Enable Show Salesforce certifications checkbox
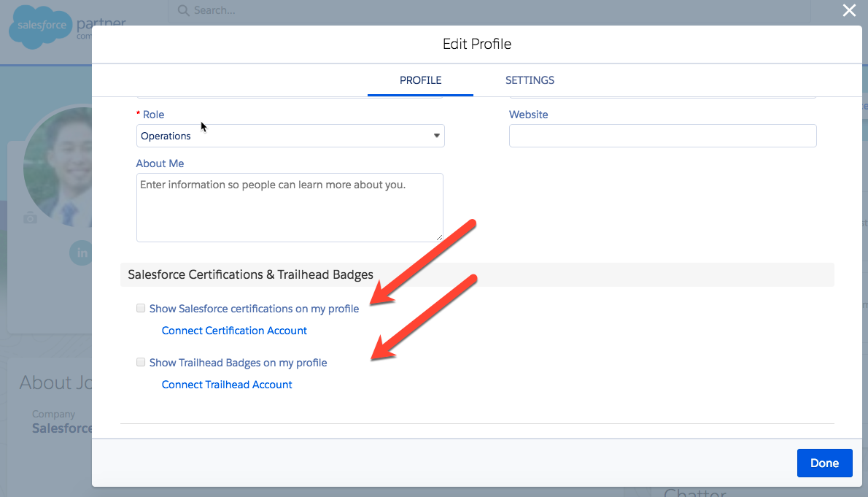Image resolution: width=868 pixels, height=497 pixels. 141,309
